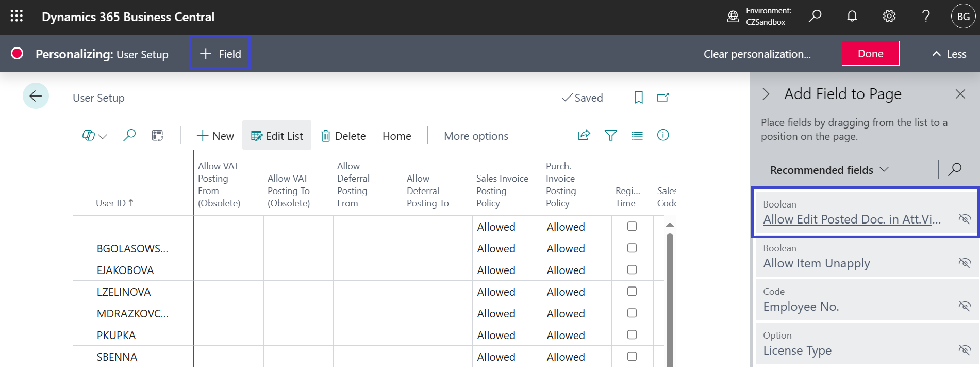Click Clear personalization link
Screen dimensions: 980x367
pyautogui.click(x=757, y=54)
